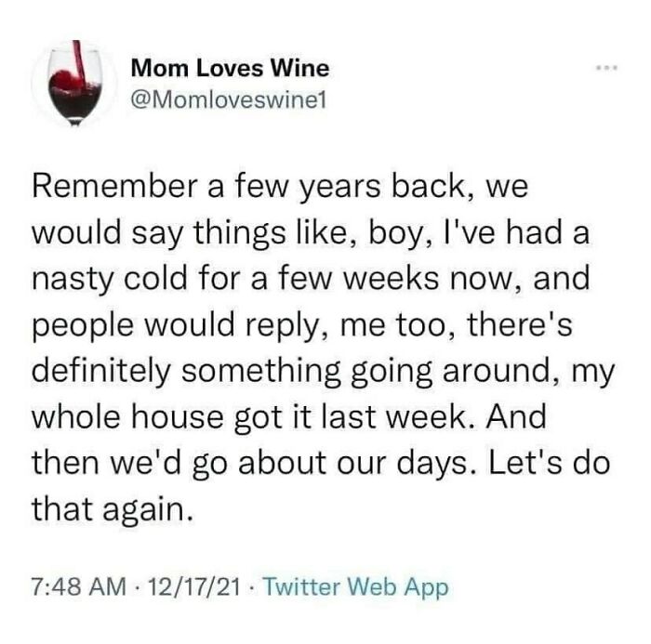Click the word 'there's' in the tweet
This screenshot has width=651, height=644.
(520, 324)
